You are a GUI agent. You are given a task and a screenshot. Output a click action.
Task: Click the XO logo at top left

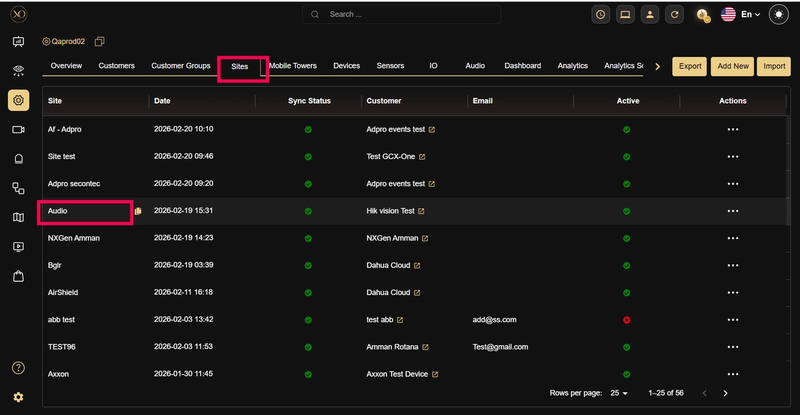18,14
